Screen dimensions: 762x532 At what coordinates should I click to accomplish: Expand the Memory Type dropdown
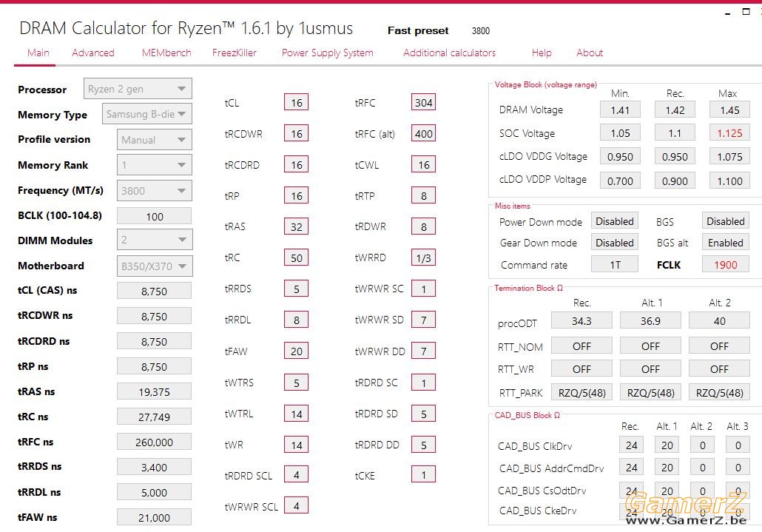click(146, 114)
